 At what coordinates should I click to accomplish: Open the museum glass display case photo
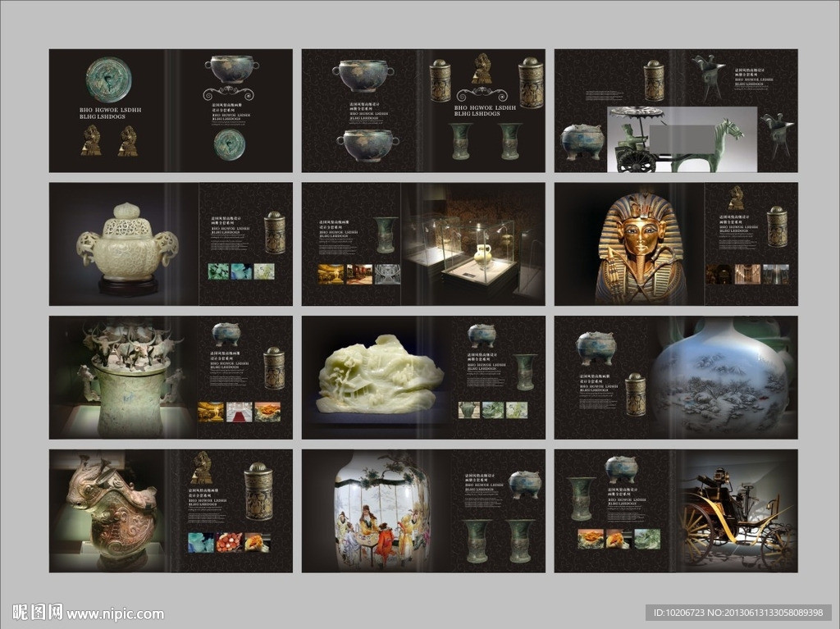(472, 246)
